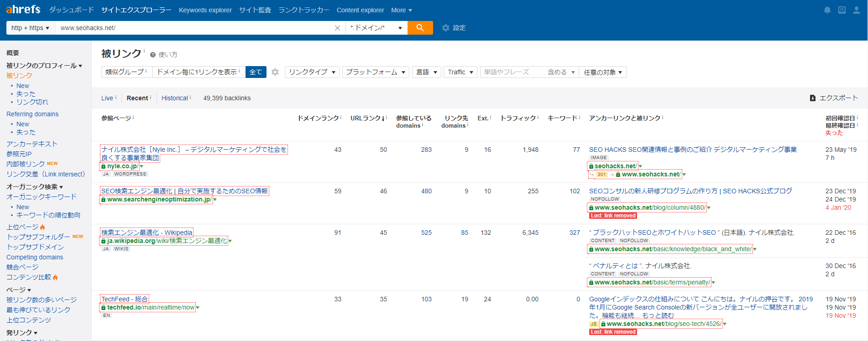Open サイト監査 in top navigation
Viewport: 868px width, 341px height.
coord(255,10)
